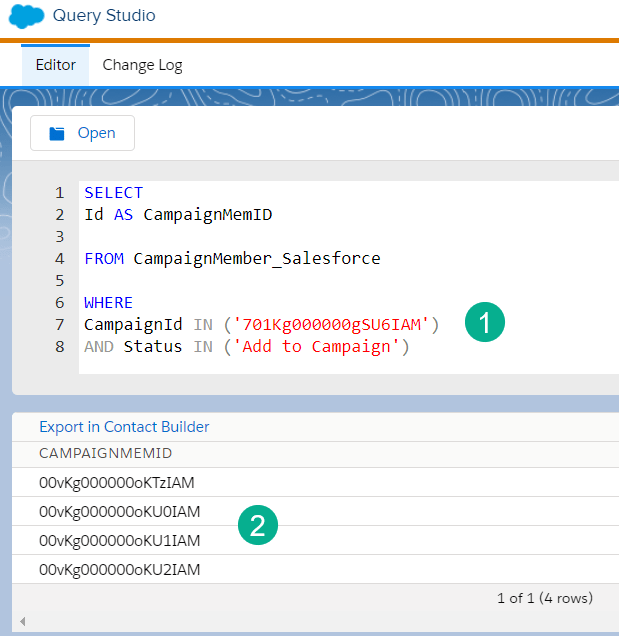Click the '701Kg000000gSU6IAM' campaign ID string

(x=330, y=324)
